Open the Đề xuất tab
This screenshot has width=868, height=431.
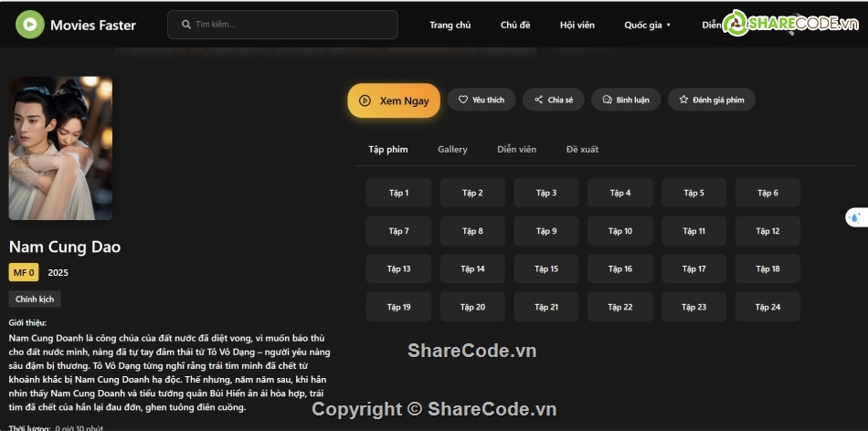tap(582, 149)
